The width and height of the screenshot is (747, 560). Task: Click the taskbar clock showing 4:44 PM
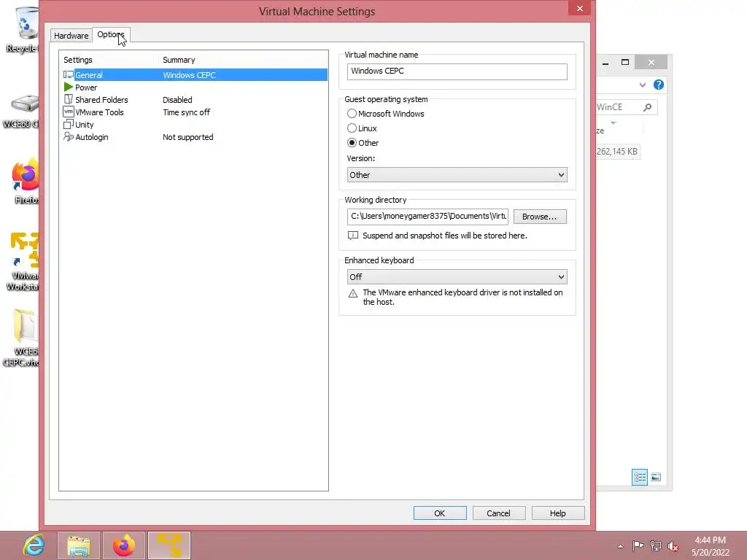711,546
